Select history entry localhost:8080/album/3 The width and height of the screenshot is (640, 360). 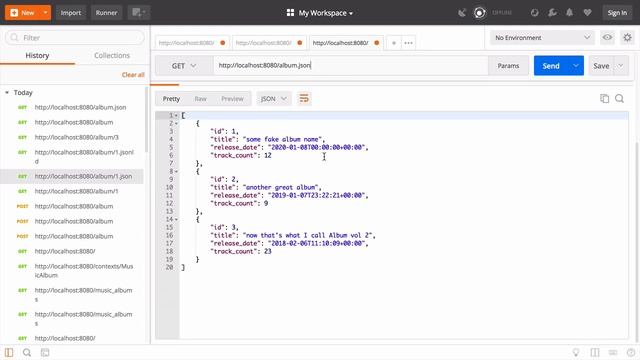[76, 137]
